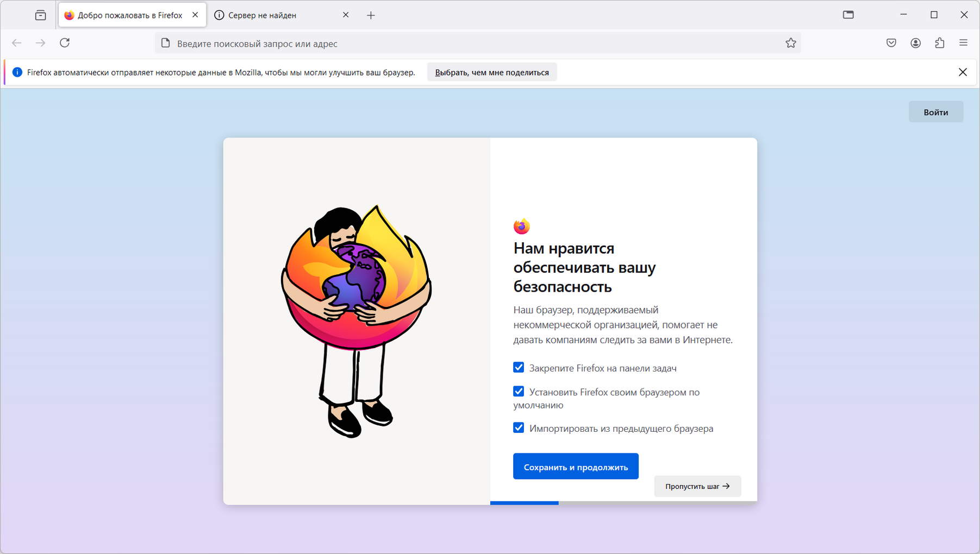Open a new tab with plus button

(x=371, y=15)
